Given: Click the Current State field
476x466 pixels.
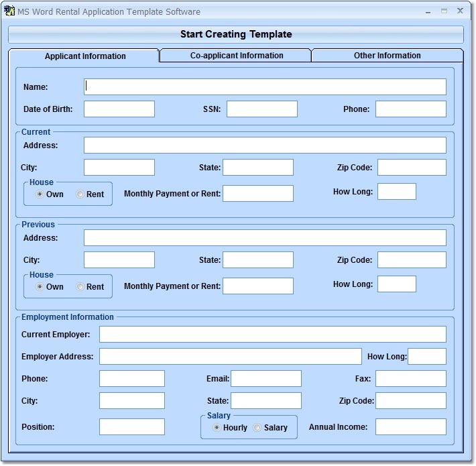Looking at the screenshot, I should 258,167.
